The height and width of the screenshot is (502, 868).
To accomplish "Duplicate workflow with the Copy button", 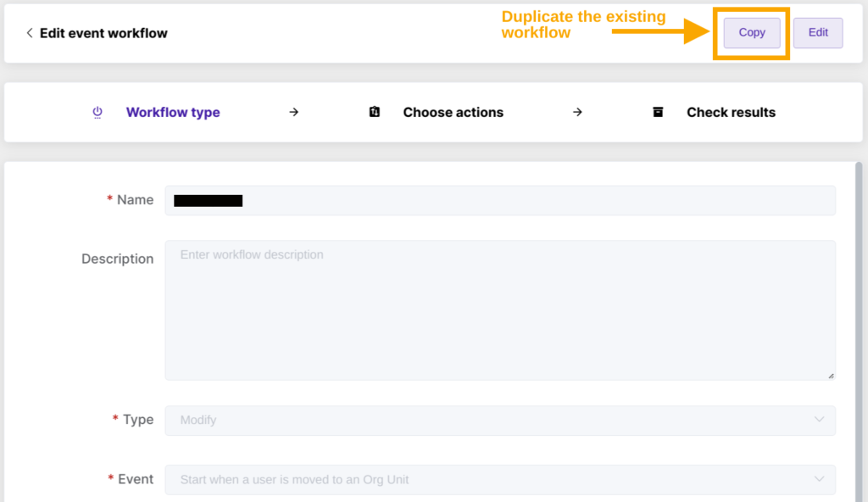I will [752, 33].
